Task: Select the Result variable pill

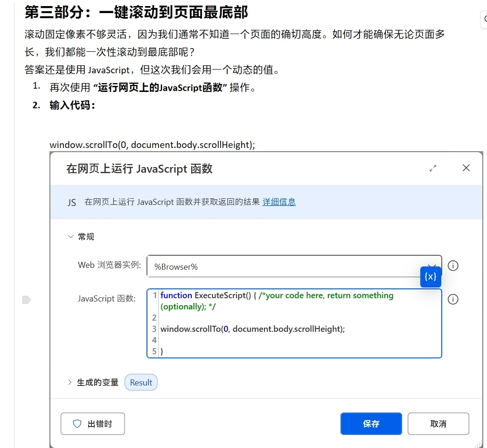Action: (x=141, y=382)
